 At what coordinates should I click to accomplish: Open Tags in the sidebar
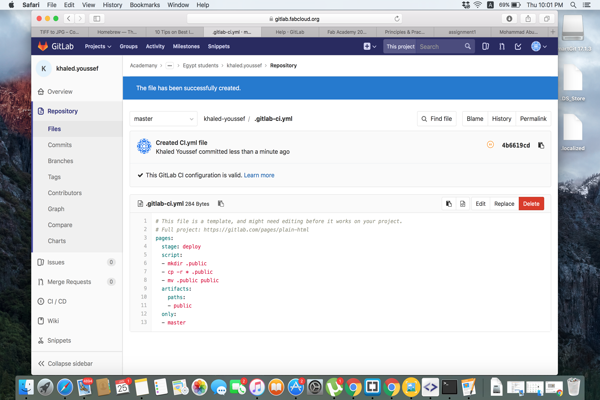tap(54, 177)
